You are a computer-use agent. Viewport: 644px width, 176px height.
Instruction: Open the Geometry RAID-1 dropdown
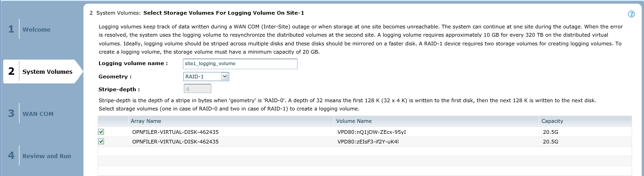click(x=206, y=77)
